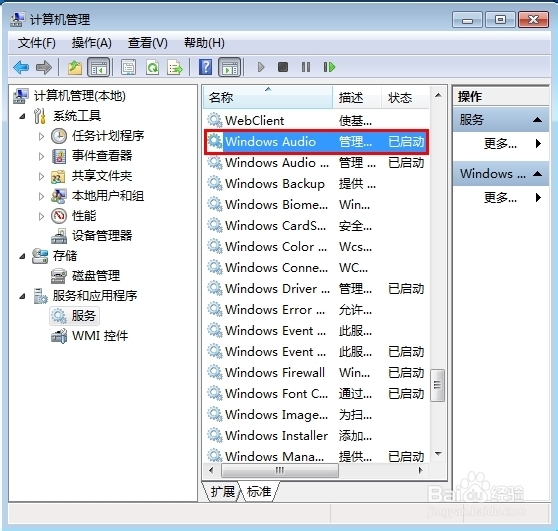558x531 pixels.
Task: Click the Device Manager icon
Action: [59, 236]
